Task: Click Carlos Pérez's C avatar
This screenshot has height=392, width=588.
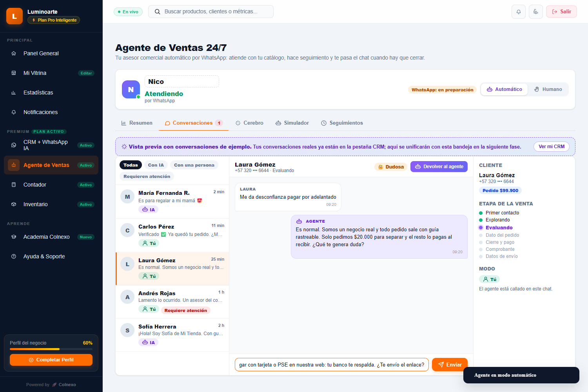Action: click(127, 230)
